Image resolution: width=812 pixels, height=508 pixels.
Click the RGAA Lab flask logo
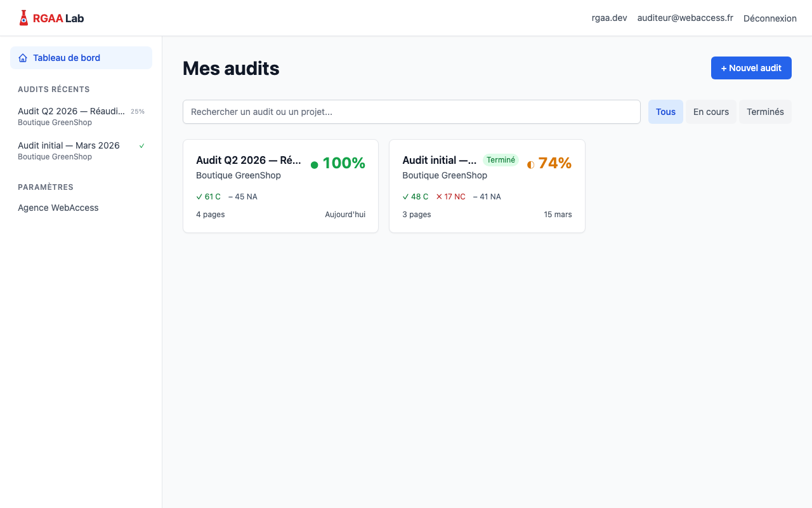23,17
